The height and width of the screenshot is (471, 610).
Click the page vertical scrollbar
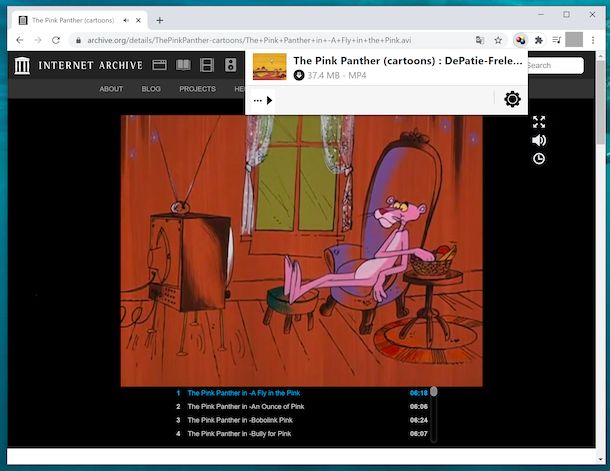601,102
